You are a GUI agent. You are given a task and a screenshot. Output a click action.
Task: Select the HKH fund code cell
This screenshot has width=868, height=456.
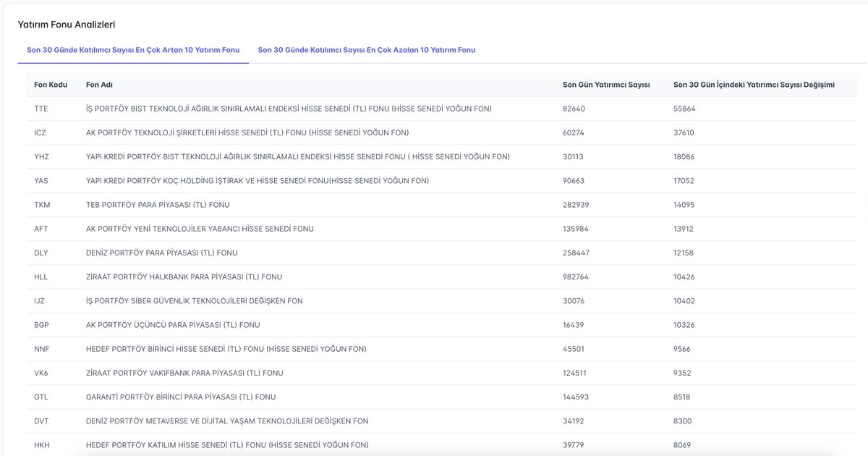tap(41, 444)
